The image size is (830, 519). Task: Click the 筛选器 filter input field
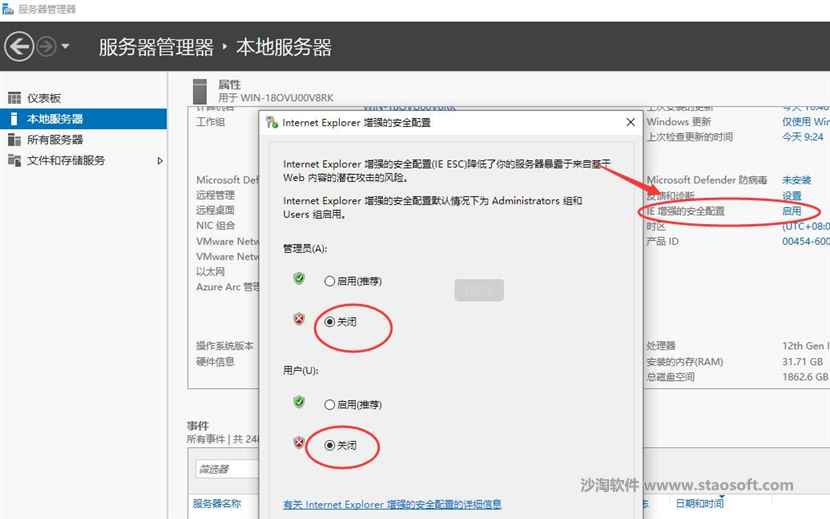(x=227, y=469)
